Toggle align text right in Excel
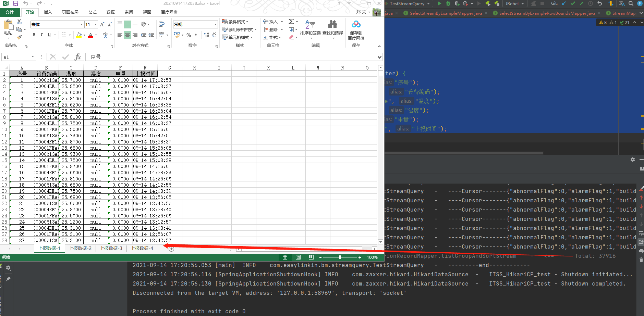Viewport: 644px width, 316px height. click(135, 35)
